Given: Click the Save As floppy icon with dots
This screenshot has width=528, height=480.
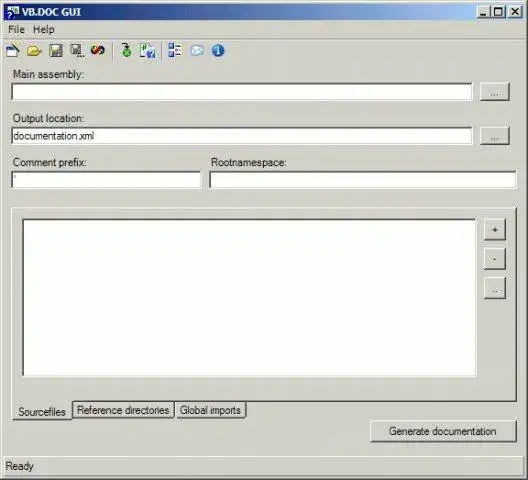Looking at the screenshot, I should 77,51.
